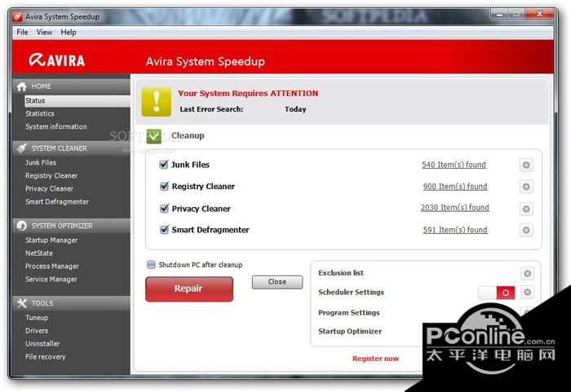Image resolution: width=571 pixels, height=392 pixels.
Task: Toggle the Scheduler Settings switch
Action: (x=496, y=293)
